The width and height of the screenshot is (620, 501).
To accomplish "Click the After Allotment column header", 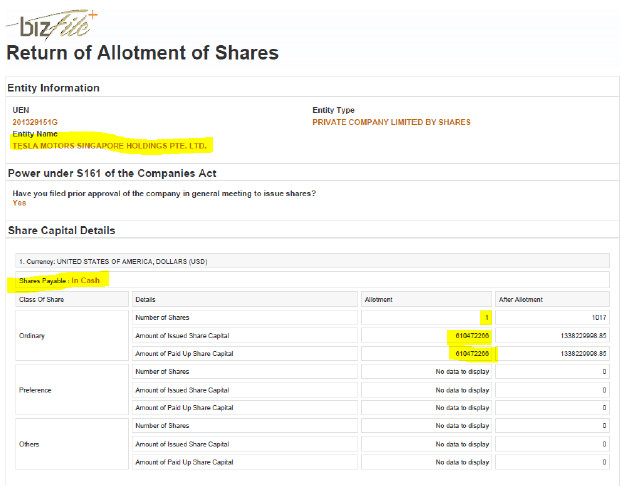I will (552, 299).
